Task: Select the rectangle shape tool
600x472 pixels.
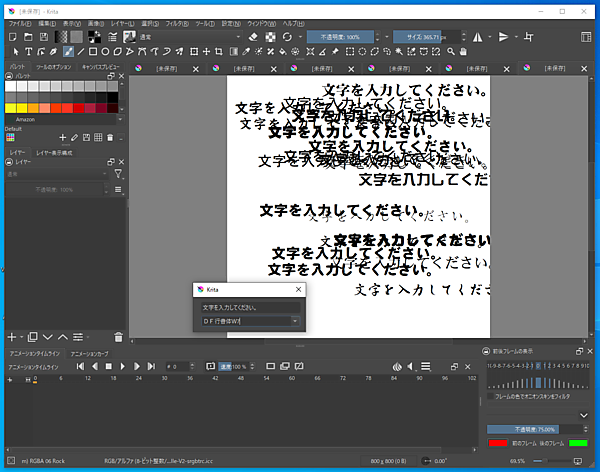Action: click(x=93, y=51)
